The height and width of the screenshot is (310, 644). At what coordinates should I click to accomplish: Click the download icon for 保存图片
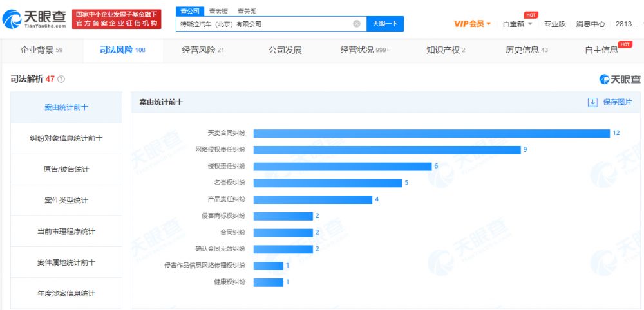(x=592, y=102)
